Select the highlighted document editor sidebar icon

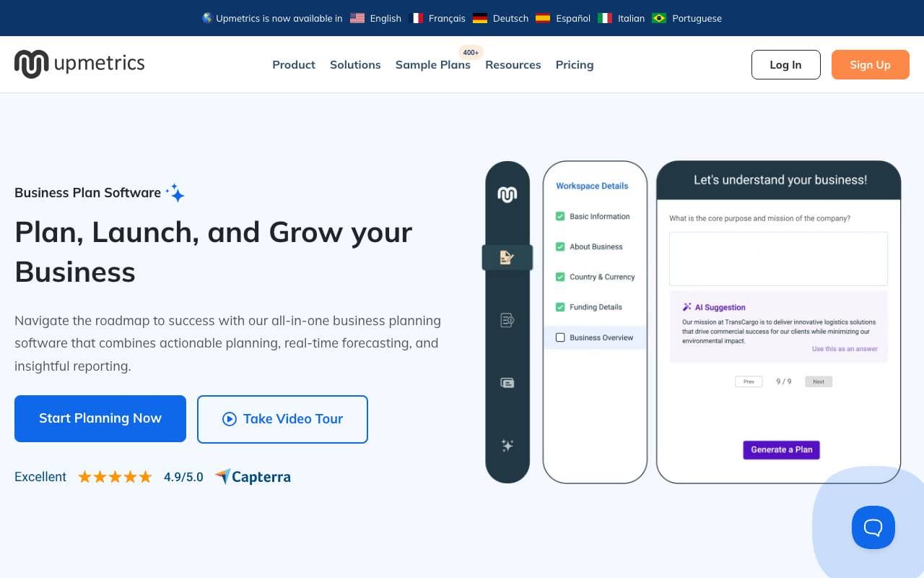point(507,257)
